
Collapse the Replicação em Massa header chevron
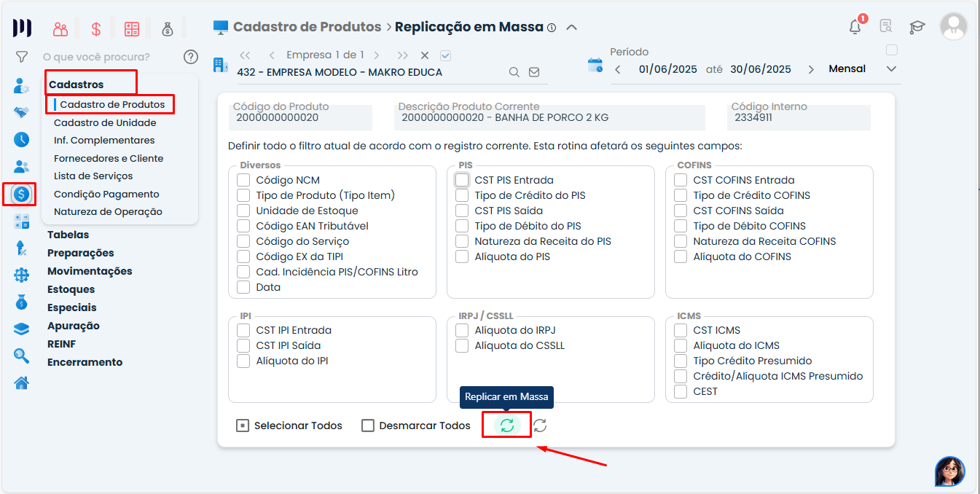(571, 28)
